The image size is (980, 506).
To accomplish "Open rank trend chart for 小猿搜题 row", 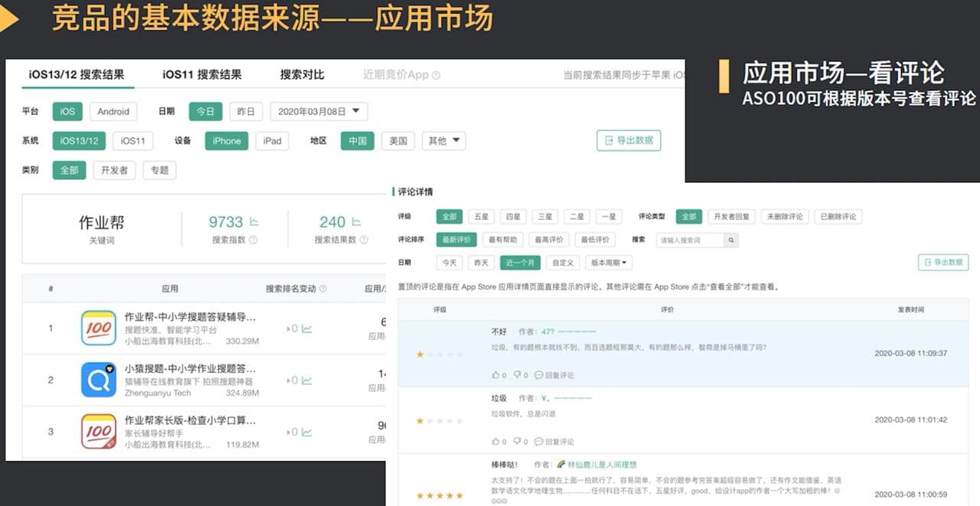I will tap(306, 380).
